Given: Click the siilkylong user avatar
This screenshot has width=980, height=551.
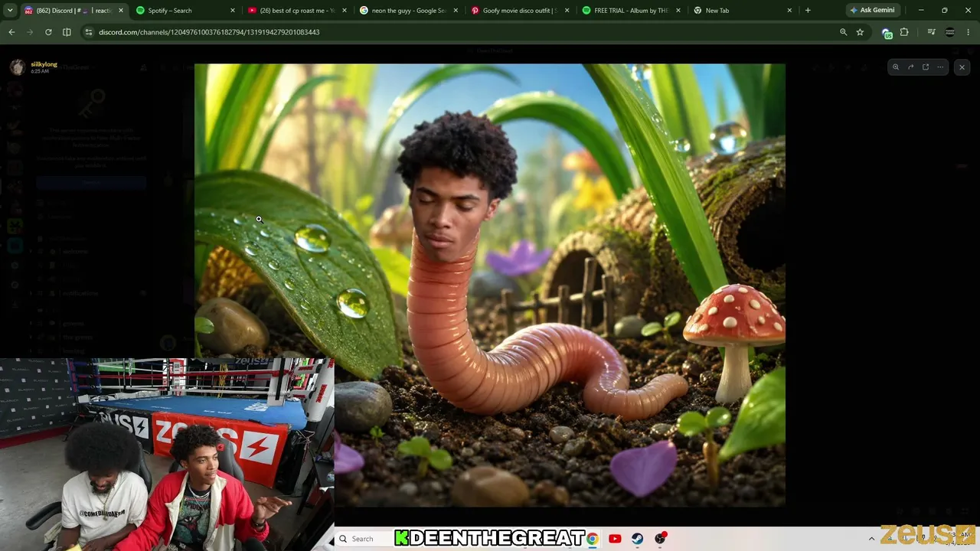Looking at the screenshot, I should 18,67.
